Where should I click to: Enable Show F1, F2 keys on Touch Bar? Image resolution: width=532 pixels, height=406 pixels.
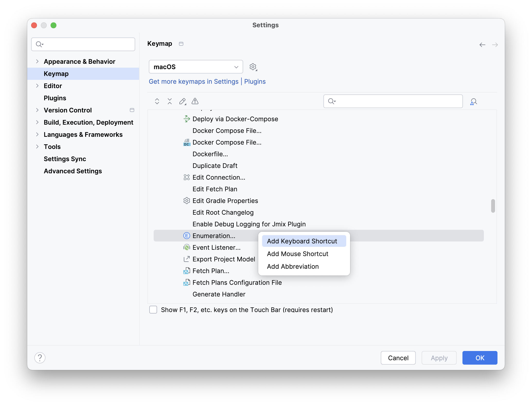(153, 310)
